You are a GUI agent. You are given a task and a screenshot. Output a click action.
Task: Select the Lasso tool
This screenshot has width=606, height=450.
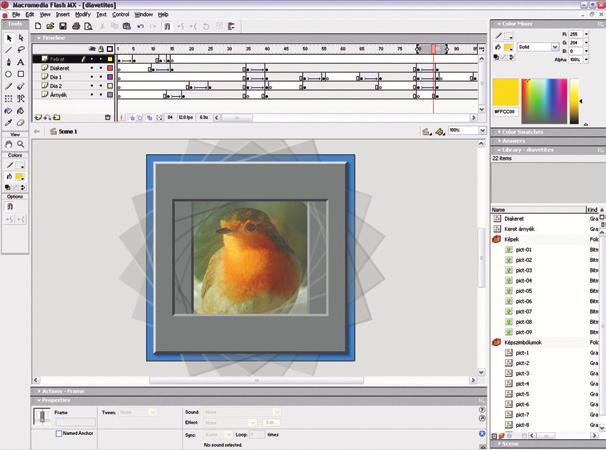pos(21,50)
